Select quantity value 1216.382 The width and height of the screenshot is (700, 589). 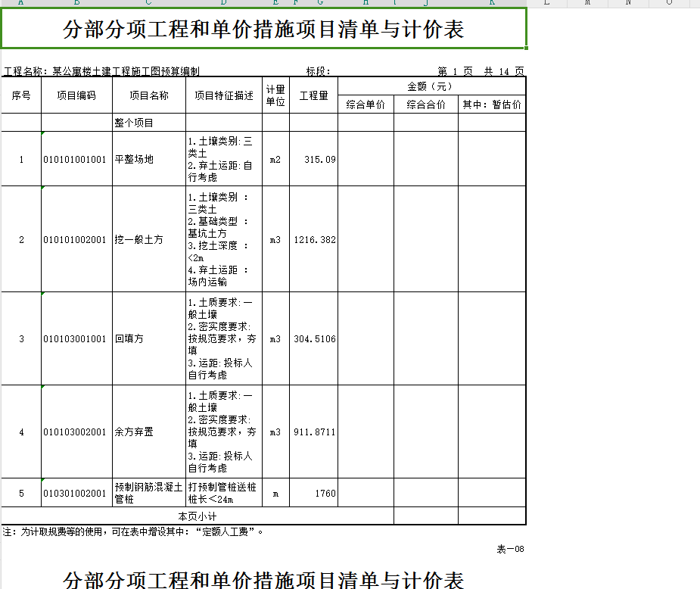point(313,239)
